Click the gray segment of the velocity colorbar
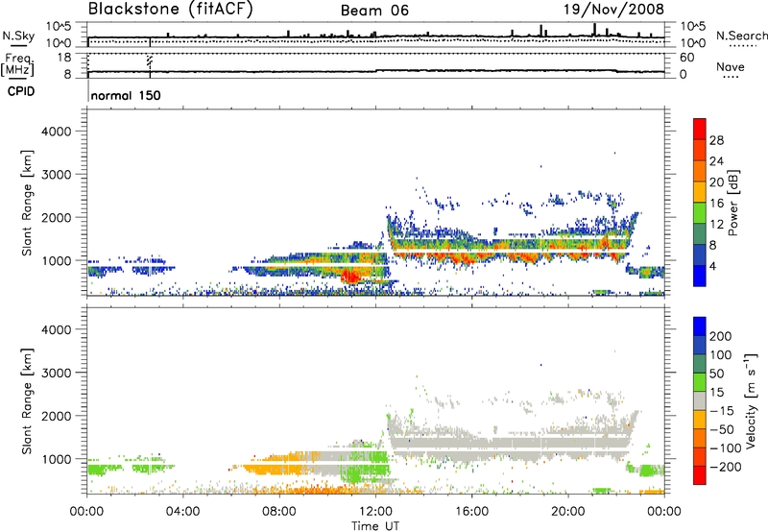This screenshot has width=768, height=532. (x=700, y=400)
